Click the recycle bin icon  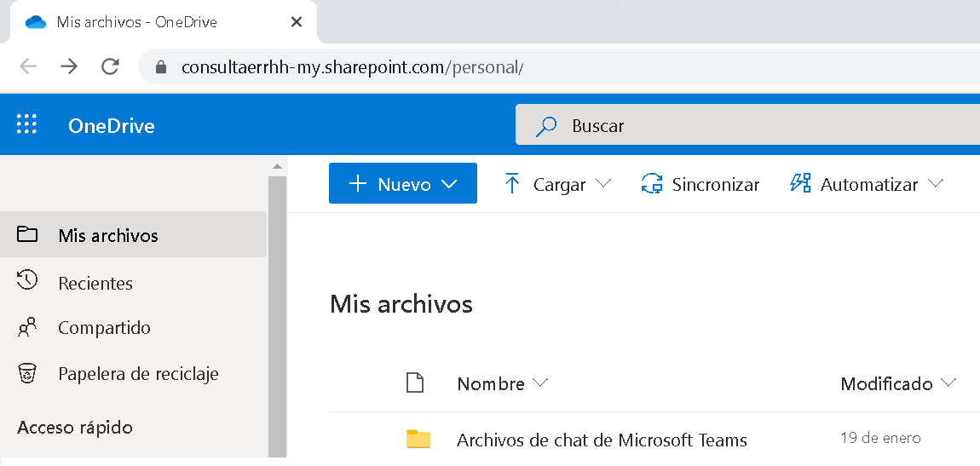[x=27, y=373]
